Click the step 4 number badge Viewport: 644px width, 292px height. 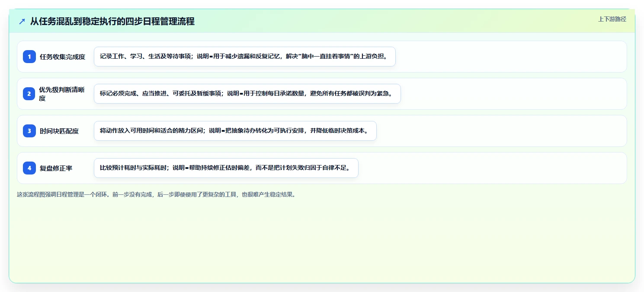tap(29, 168)
